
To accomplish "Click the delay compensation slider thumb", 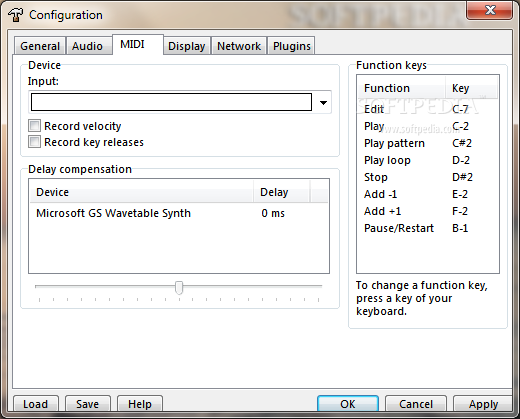I will [179, 288].
